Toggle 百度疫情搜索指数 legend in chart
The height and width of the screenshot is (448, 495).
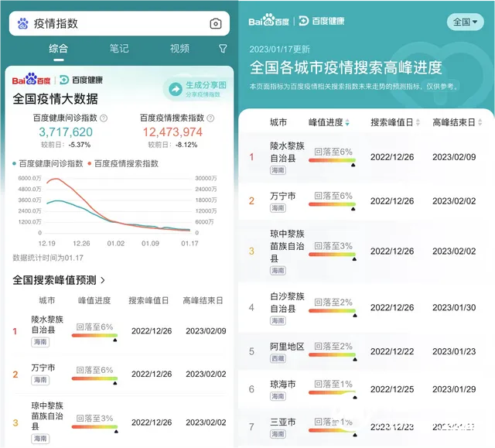point(123,163)
